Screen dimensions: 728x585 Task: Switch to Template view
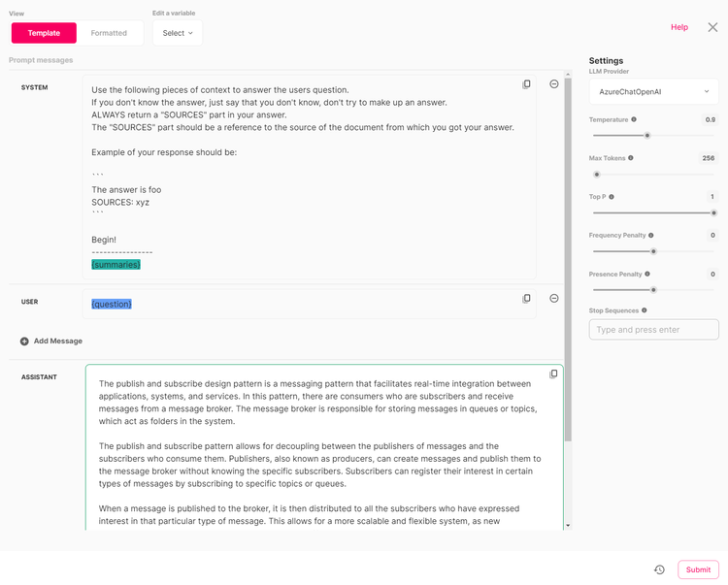[44, 33]
